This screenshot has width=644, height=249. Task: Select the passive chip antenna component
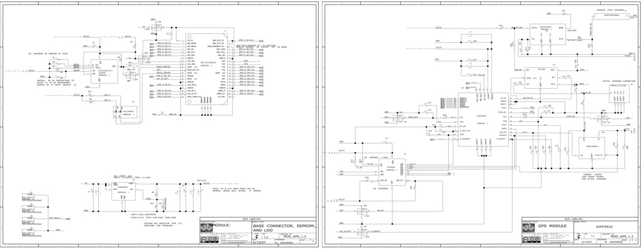tap(611, 16)
